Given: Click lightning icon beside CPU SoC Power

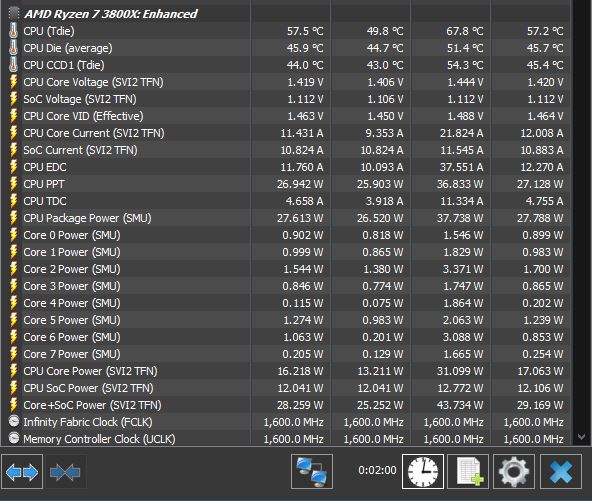Looking at the screenshot, I should pyautogui.click(x=13, y=388).
